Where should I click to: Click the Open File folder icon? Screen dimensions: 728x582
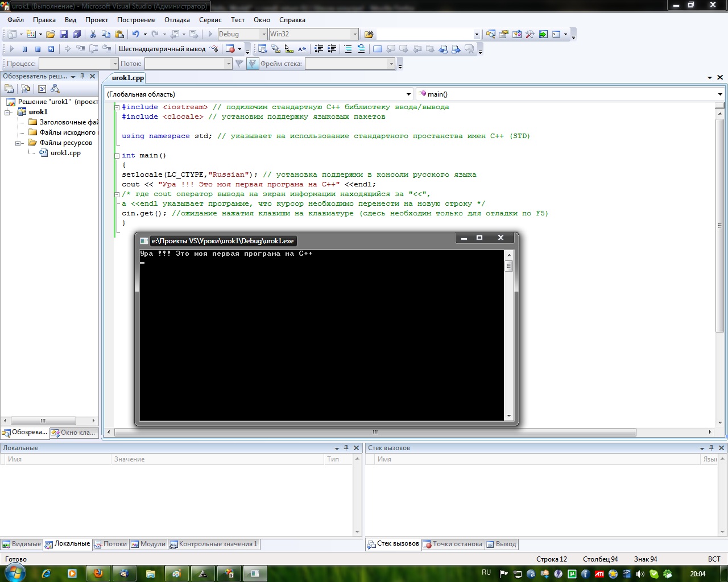pos(51,34)
